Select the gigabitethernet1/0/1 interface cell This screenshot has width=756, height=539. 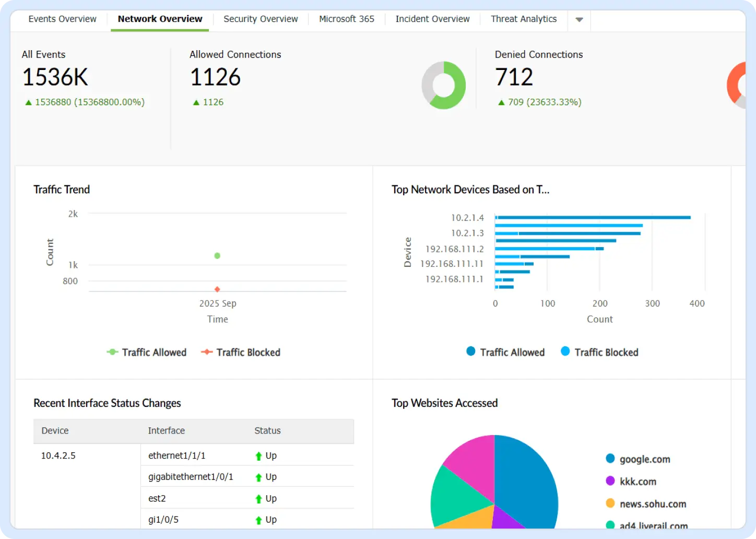point(191,477)
